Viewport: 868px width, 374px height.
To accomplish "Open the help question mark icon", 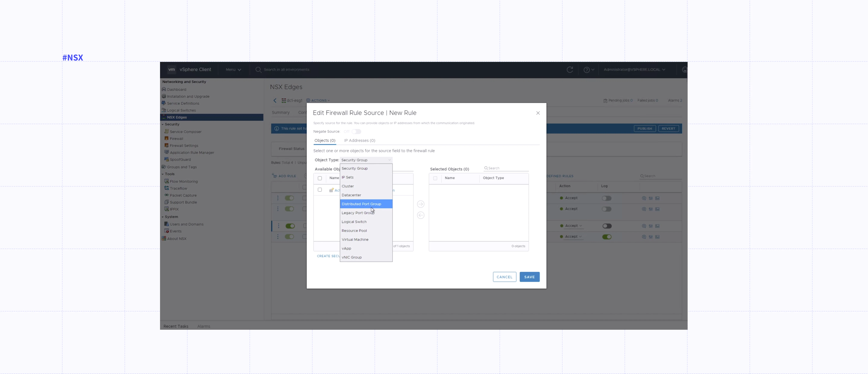I will click(x=587, y=70).
